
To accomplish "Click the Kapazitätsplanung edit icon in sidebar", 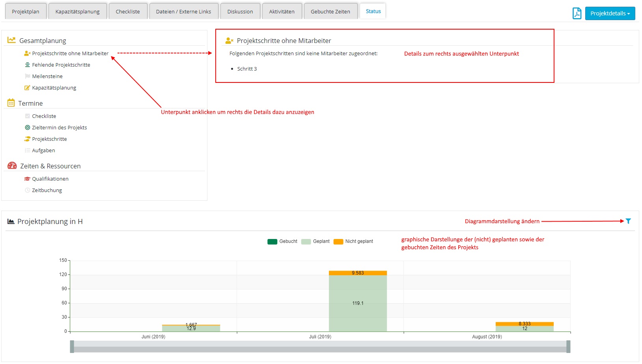I will (x=27, y=88).
